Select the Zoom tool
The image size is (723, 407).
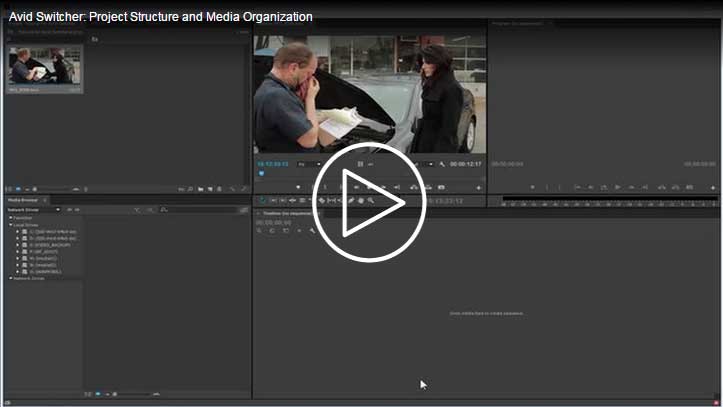click(371, 201)
